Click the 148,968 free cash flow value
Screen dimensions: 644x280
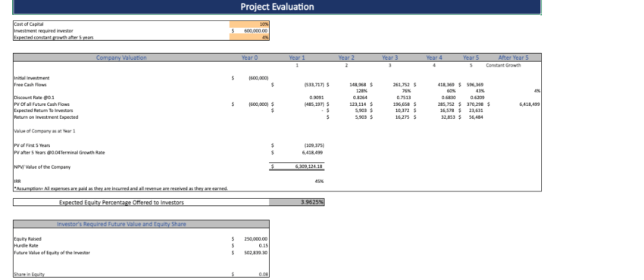click(358, 85)
